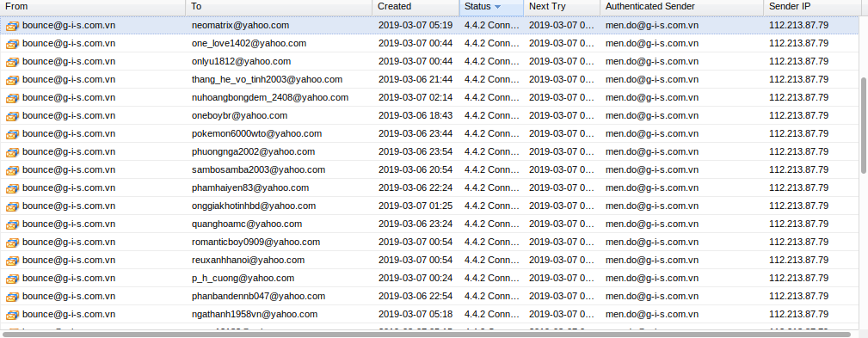Image resolution: width=868 pixels, height=338 pixels.
Task: Click the mail icon in the phanbandennb047 row
Action: (x=12, y=297)
